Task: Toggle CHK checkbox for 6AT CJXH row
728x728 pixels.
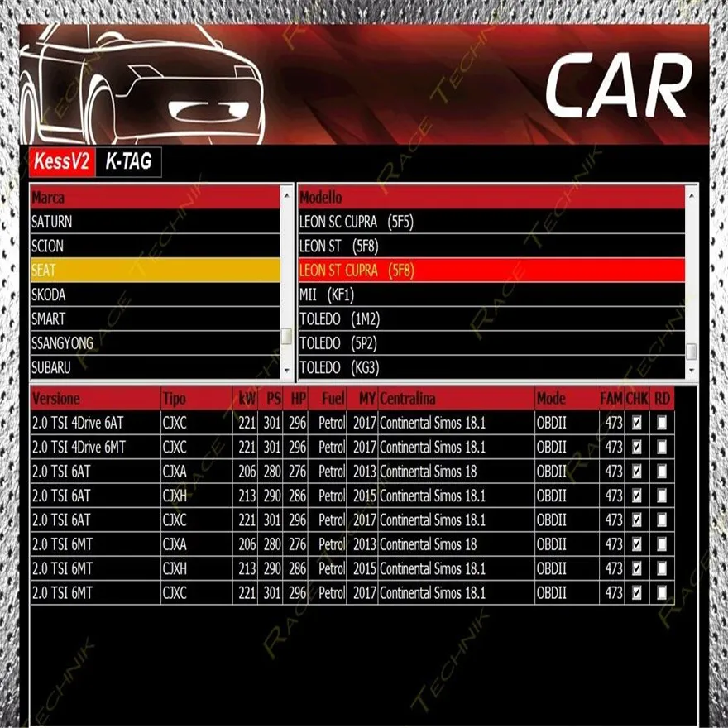Action: 637,496
